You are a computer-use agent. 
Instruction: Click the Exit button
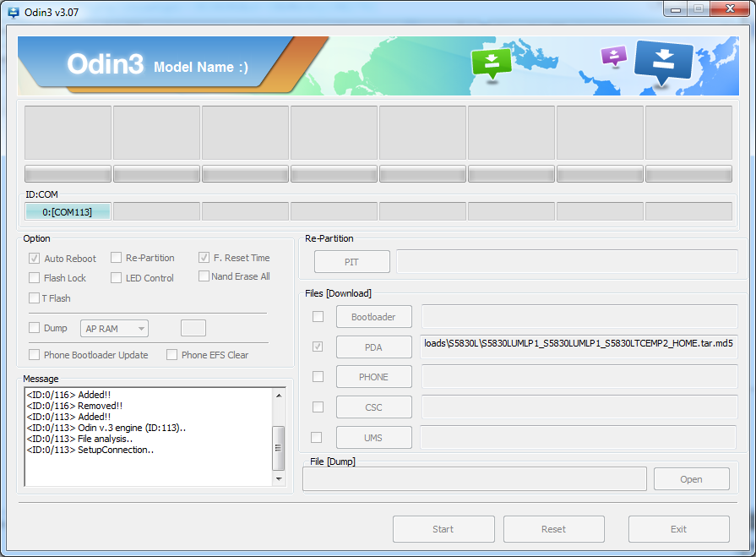pos(678,529)
